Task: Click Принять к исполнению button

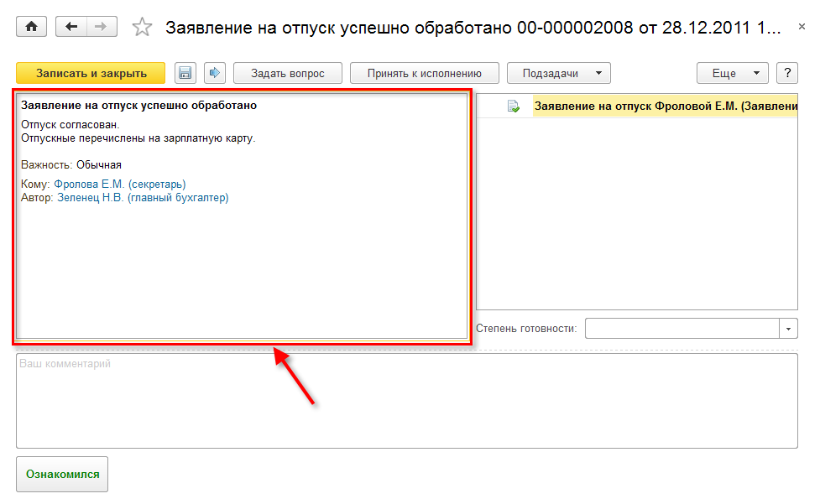Action: [x=424, y=73]
